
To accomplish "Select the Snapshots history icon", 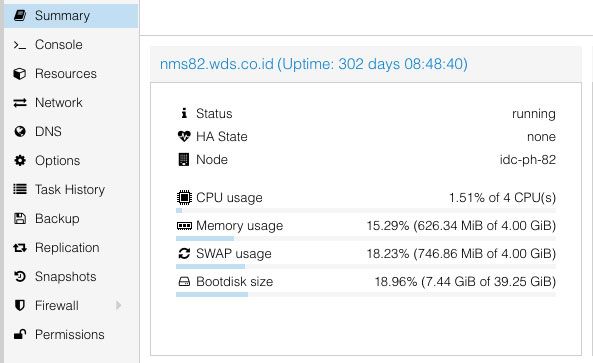I will point(20,276).
